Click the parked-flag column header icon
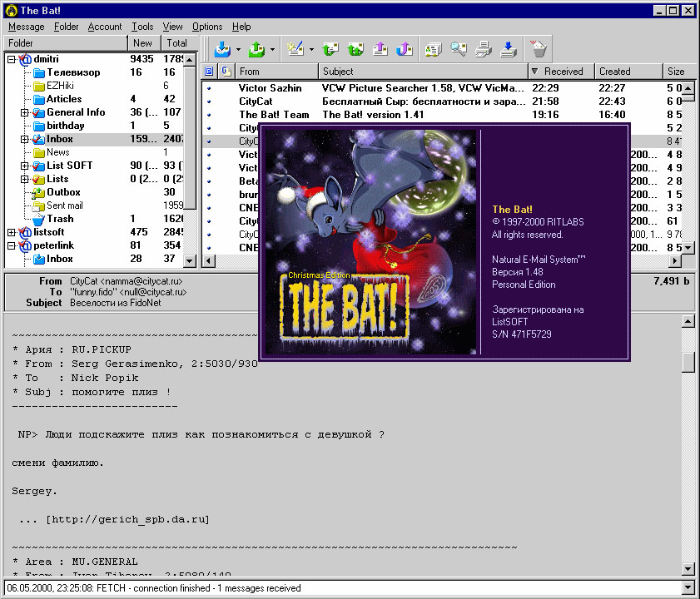The image size is (700, 599). pos(209,72)
